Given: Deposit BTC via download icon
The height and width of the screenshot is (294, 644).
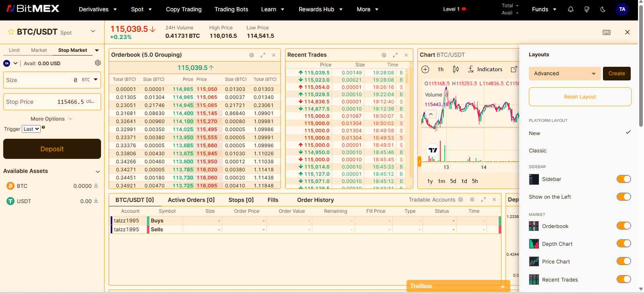Looking at the screenshot, I should (x=96, y=185).
